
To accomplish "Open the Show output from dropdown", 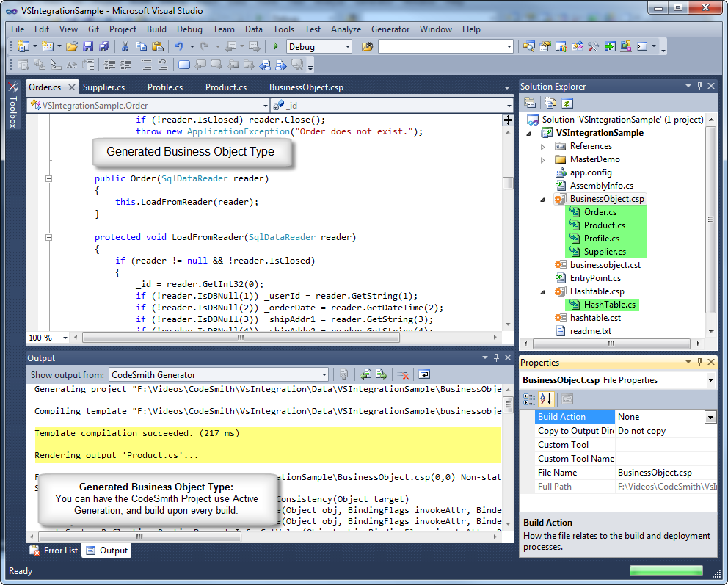I will point(324,374).
